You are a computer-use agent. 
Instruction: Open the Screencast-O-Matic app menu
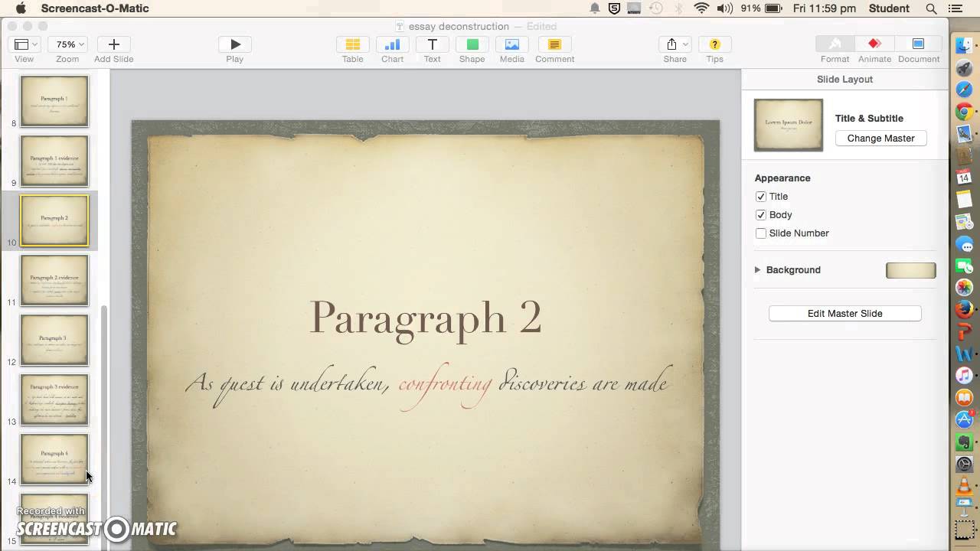coord(95,8)
